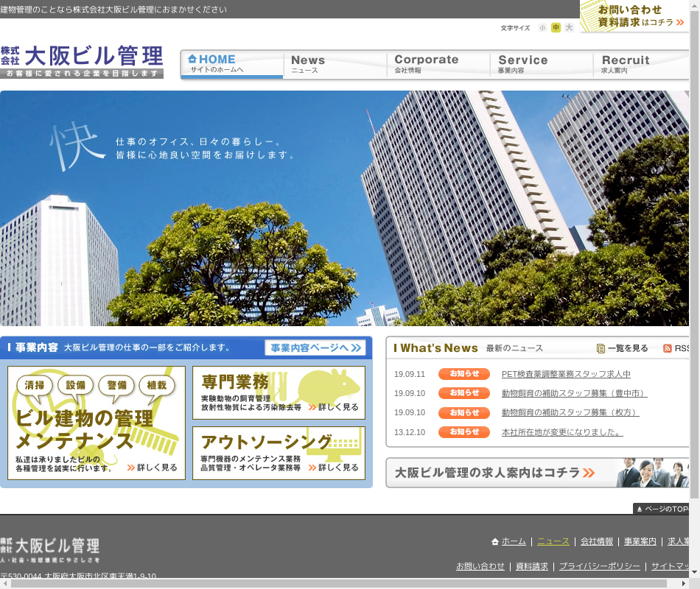Click the お知らせ badge dated 19.09.11
700x589 pixels.
(463, 374)
